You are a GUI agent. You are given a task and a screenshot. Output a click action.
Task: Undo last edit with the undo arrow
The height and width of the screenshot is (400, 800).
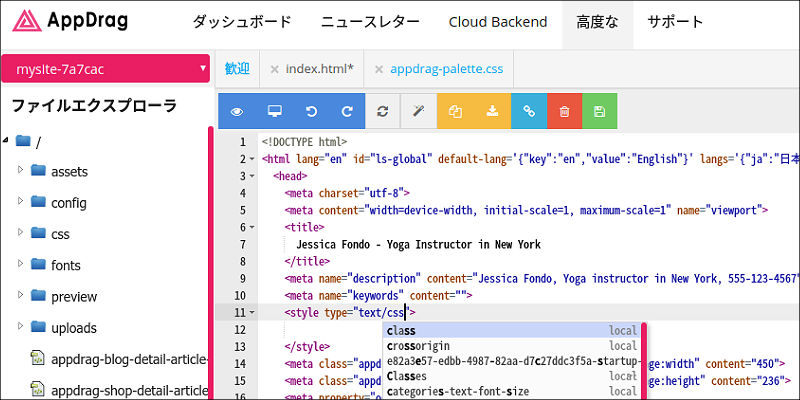(x=311, y=111)
